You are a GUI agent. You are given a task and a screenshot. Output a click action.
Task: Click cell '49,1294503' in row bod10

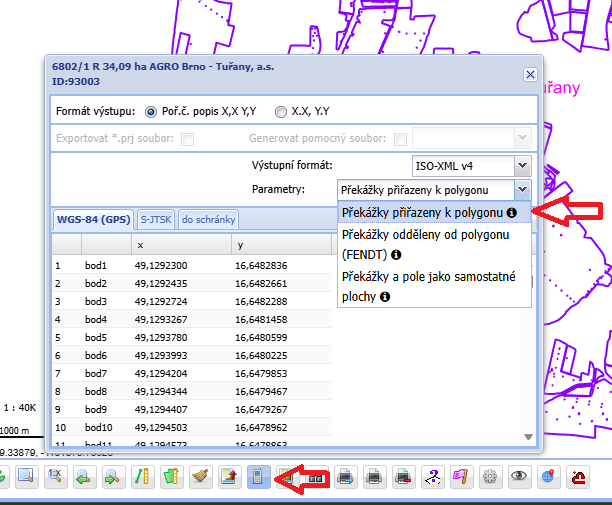click(x=161, y=428)
